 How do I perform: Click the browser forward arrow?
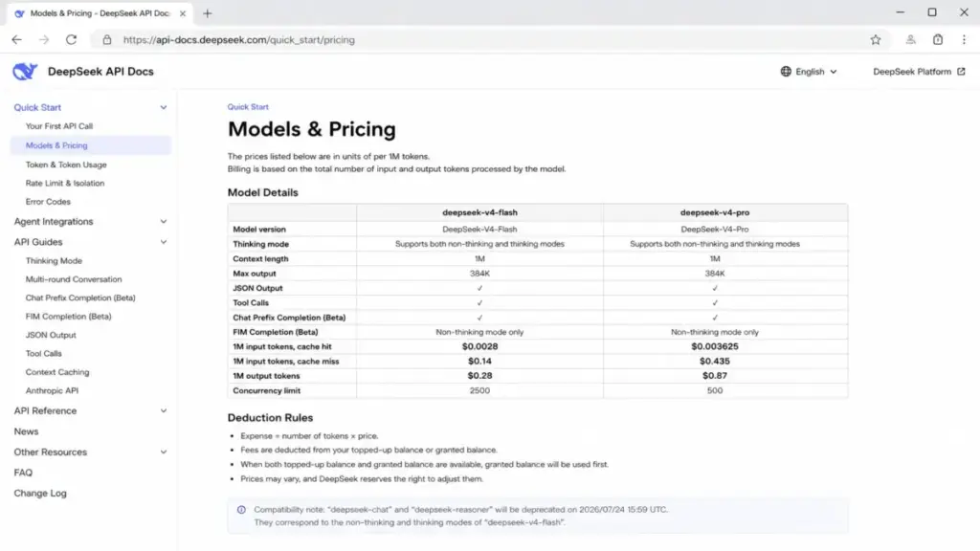coord(44,39)
